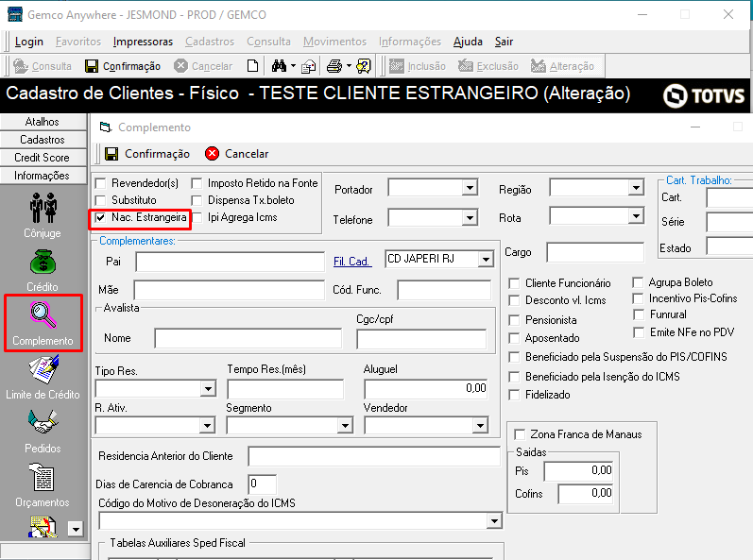Open the Rota dropdown

click(636, 216)
